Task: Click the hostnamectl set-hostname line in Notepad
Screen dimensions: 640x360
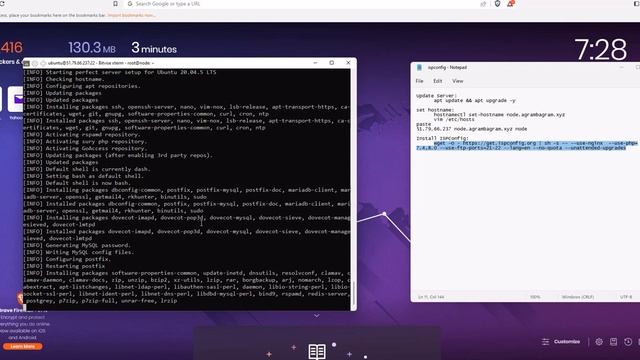Action: point(499,115)
